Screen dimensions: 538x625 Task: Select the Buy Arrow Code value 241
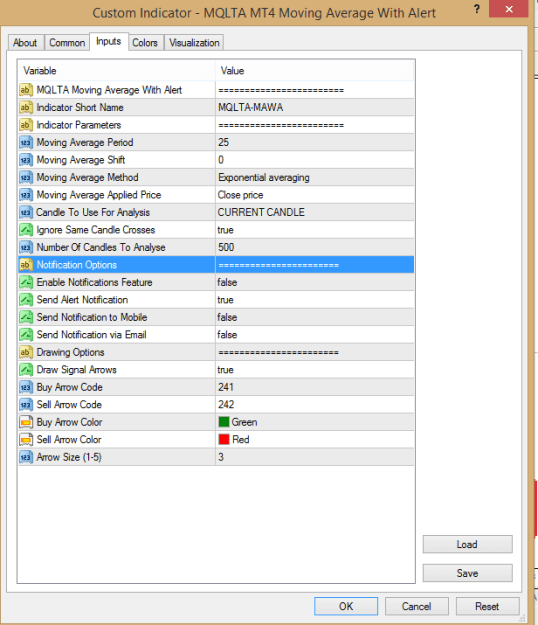pos(226,387)
